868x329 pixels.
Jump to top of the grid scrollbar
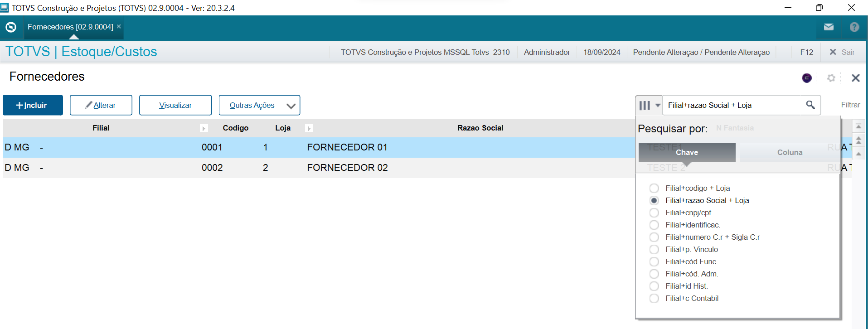pyautogui.click(x=858, y=126)
